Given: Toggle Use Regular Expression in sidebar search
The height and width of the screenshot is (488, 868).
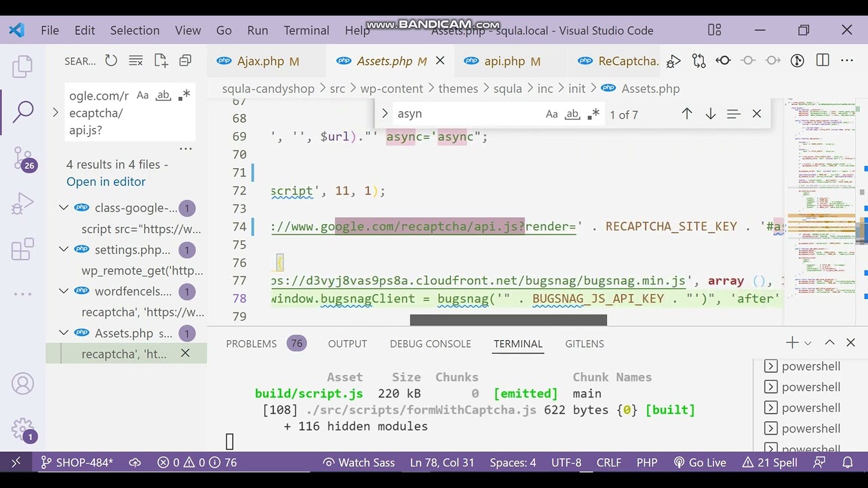Looking at the screenshot, I should (184, 96).
